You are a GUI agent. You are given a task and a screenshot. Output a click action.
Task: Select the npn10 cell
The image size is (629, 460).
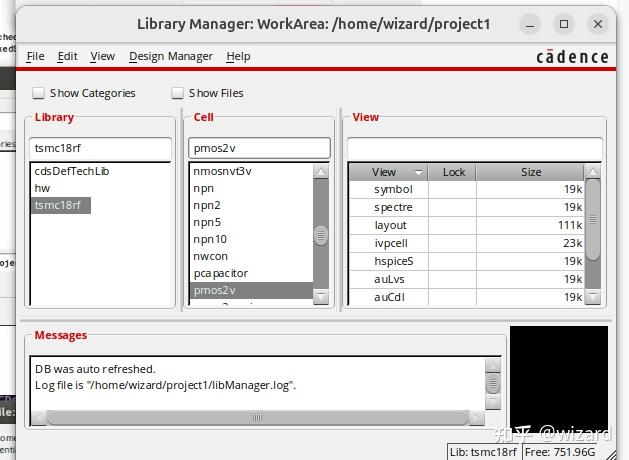[251, 239]
